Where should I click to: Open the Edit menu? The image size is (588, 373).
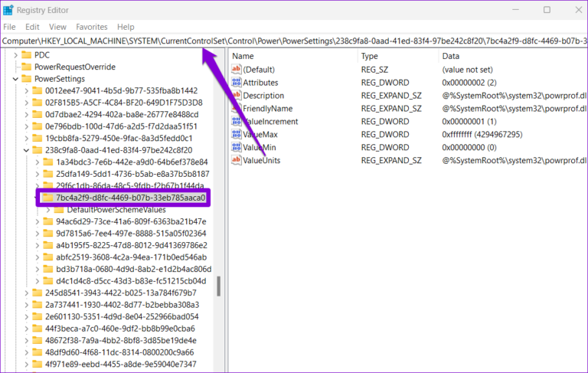(x=32, y=27)
